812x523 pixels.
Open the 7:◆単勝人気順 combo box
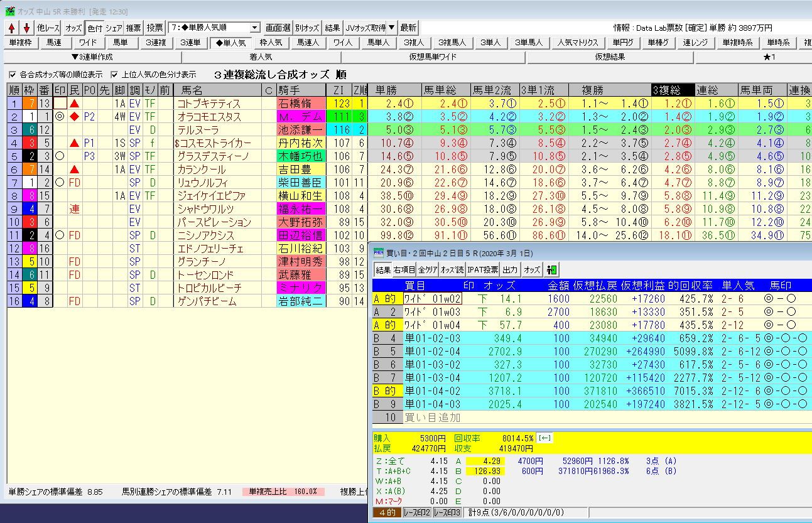pyautogui.click(x=215, y=28)
